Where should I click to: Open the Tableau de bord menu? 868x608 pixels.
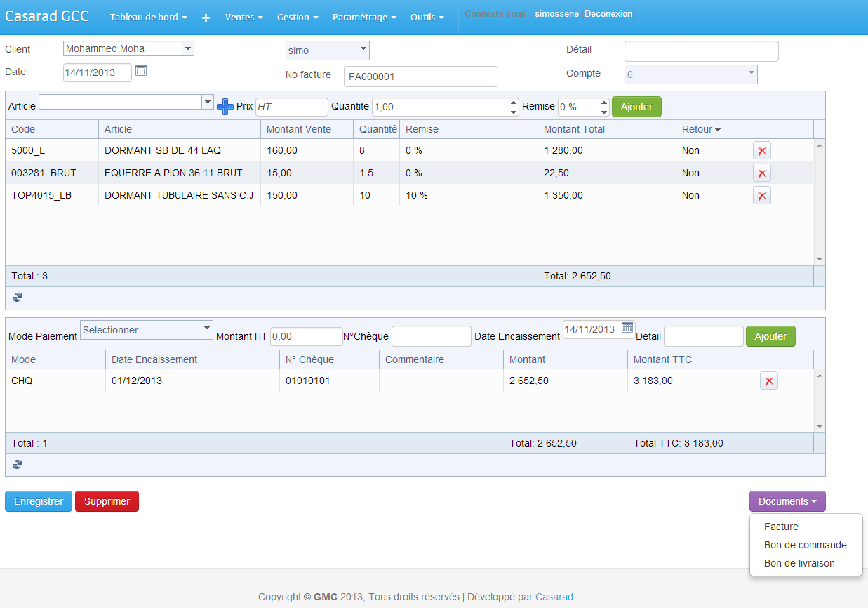pyautogui.click(x=149, y=18)
